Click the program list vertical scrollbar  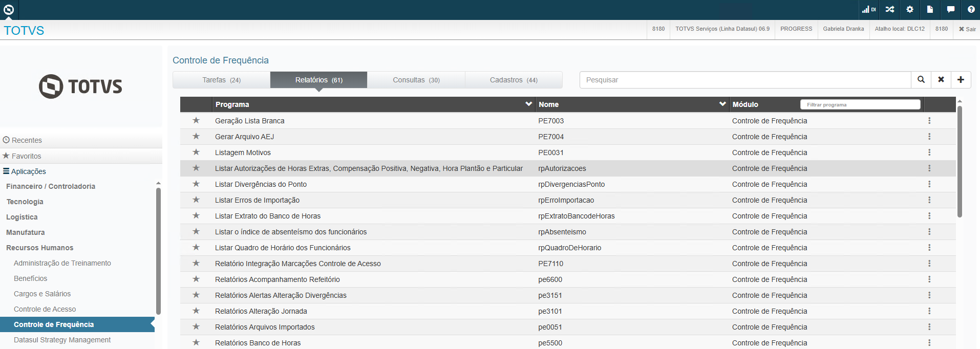(x=960, y=161)
